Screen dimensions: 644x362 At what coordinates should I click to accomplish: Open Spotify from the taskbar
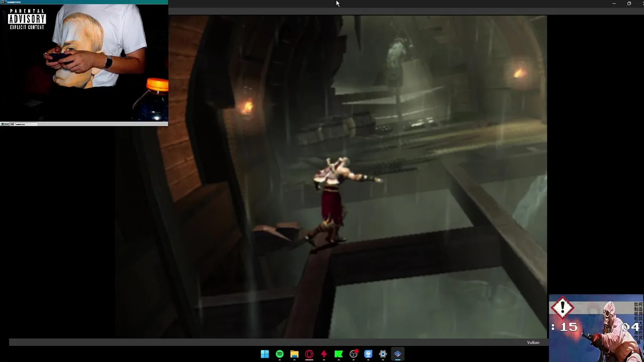[279, 354]
